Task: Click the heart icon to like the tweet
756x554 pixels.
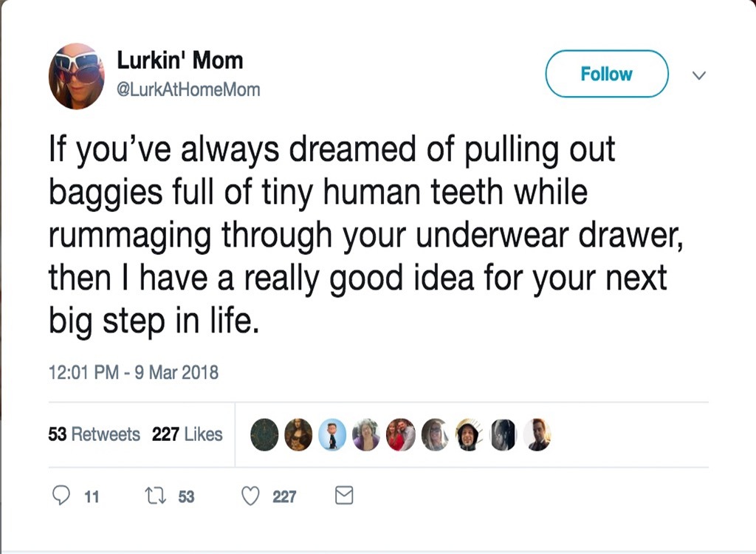Action: 251,496
